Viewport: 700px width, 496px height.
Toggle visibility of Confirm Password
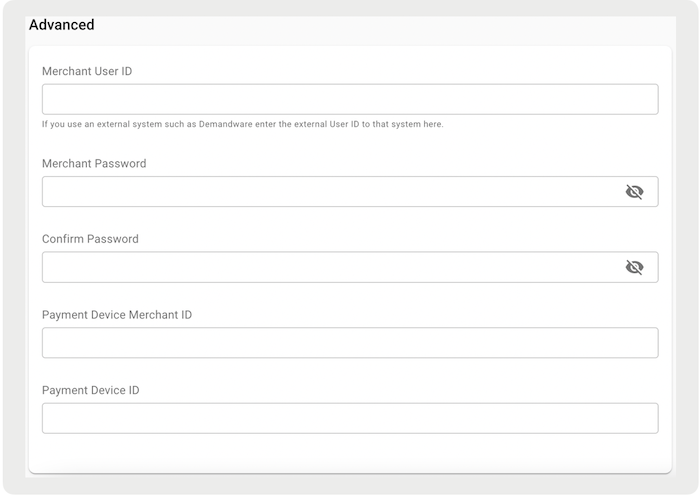[634, 267]
